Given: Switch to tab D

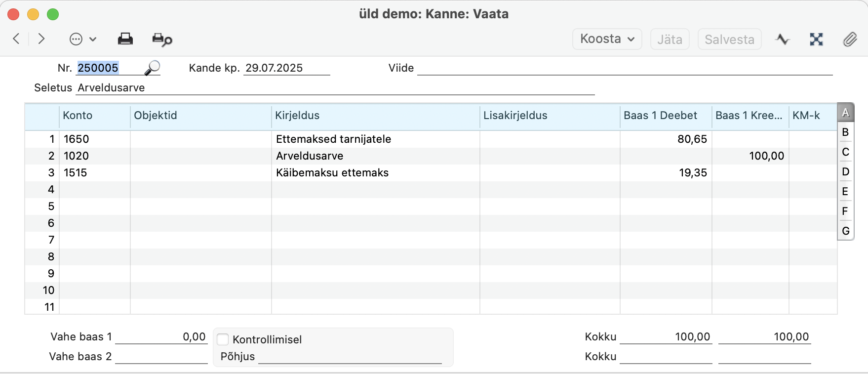Looking at the screenshot, I should [x=845, y=172].
